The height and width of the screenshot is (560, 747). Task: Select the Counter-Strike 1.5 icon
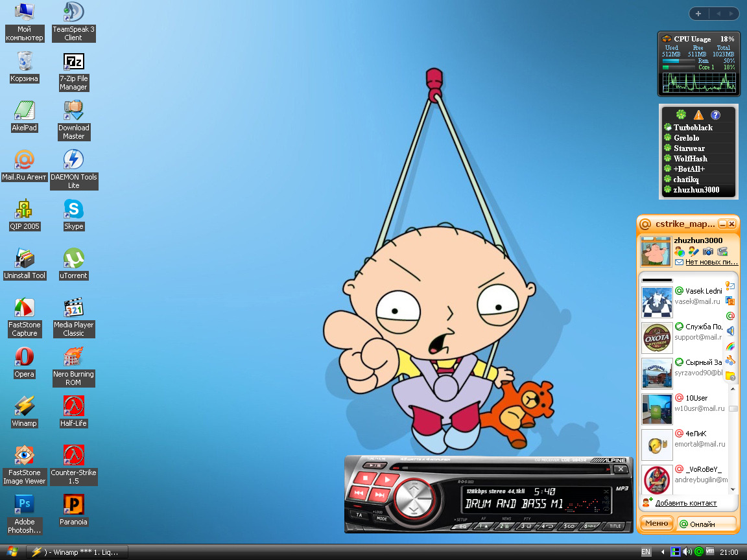click(74, 465)
